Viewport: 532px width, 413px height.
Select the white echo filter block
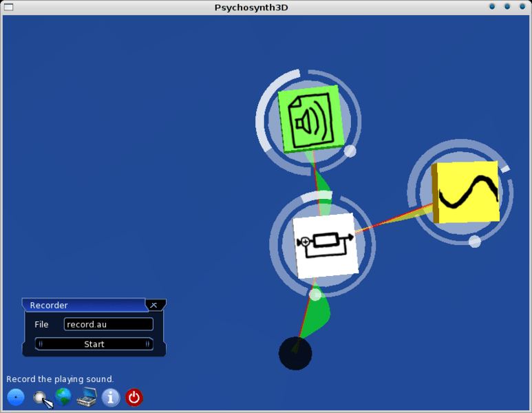pyautogui.click(x=325, y=244)
